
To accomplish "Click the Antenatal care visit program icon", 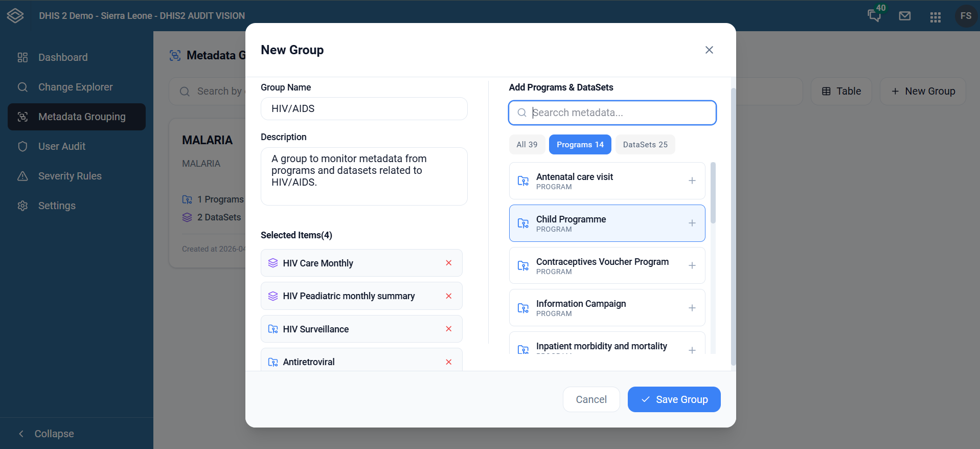I will 523,181.
